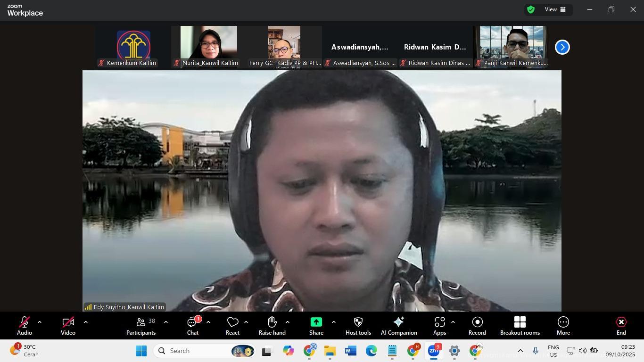The width and height of the screenshot is (644, 362).
Task: Expand video options arrow
Action: tap(85, 322)
